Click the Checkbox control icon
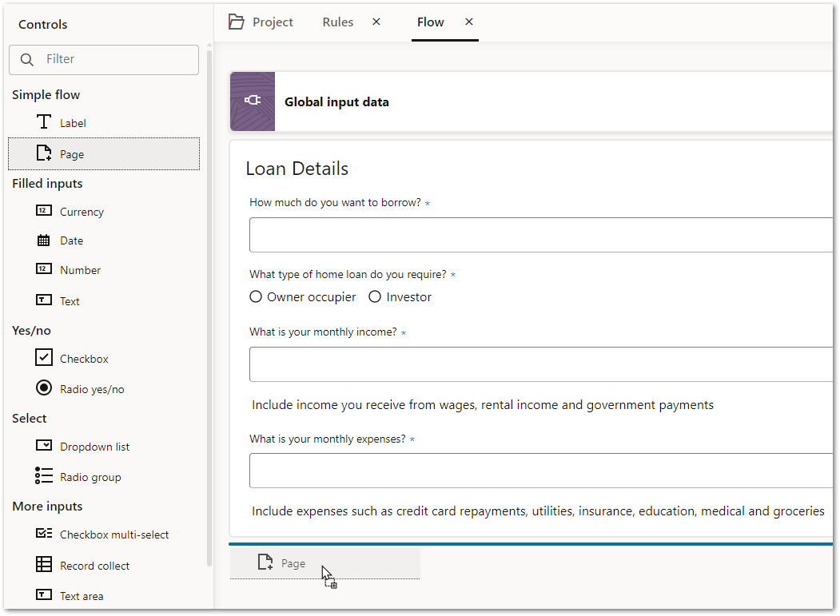 coord(44,357)
